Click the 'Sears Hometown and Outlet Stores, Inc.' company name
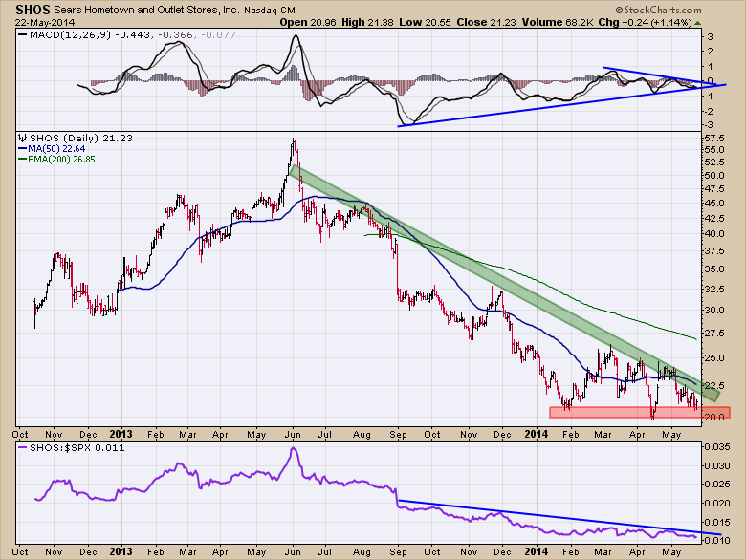The image size is (746, 560). point(146,10)
